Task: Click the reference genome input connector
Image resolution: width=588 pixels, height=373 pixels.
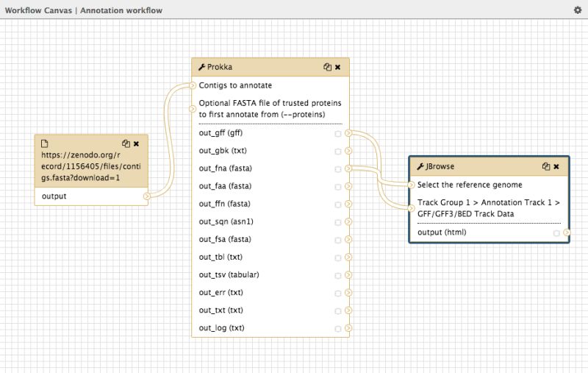Action: pos(411,185)
